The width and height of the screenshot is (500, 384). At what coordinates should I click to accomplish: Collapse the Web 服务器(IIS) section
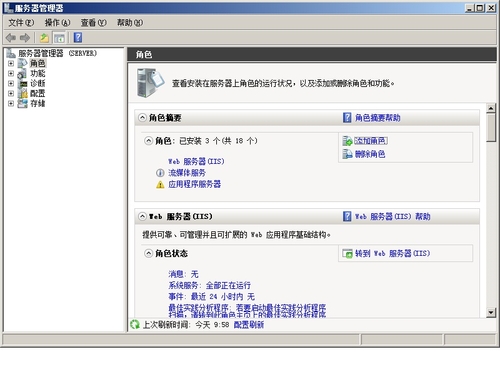click(142, 216)
